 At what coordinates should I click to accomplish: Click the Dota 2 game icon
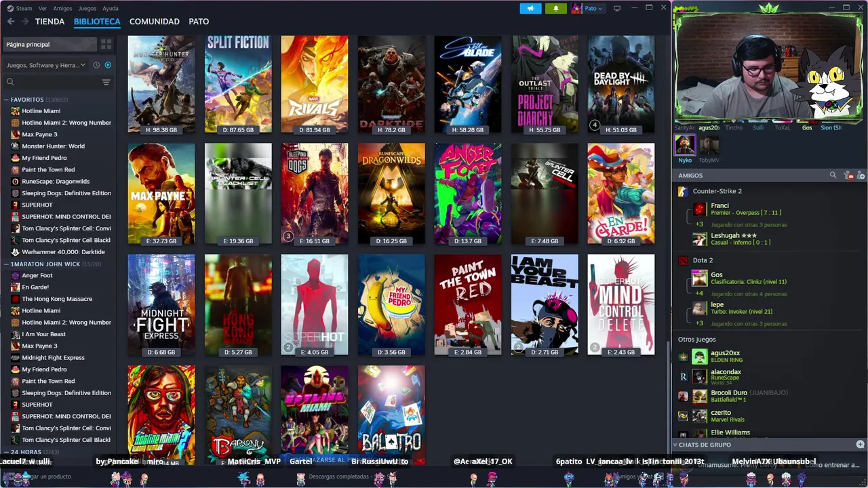(x=683, y=260)
